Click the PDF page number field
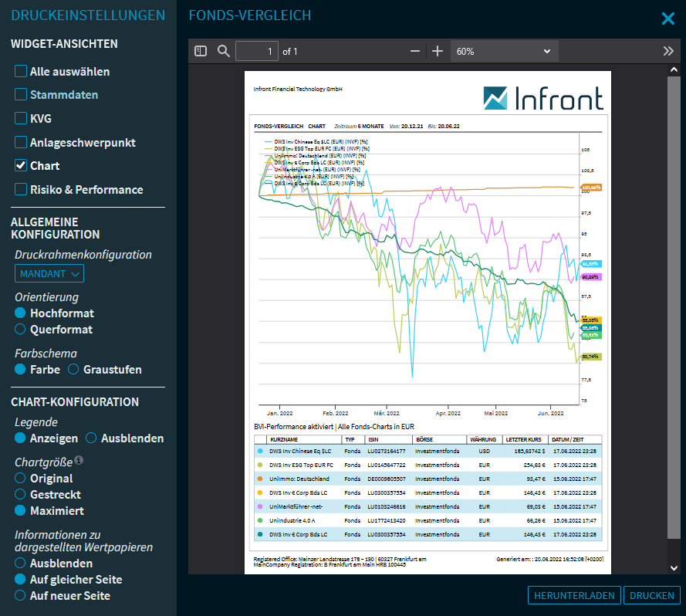Image resolution: width=686 pixels, height=616 pixels. [257, 51]
